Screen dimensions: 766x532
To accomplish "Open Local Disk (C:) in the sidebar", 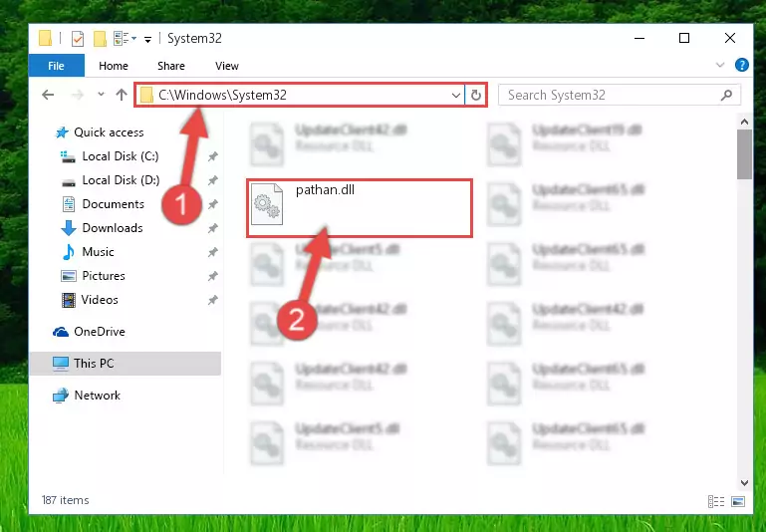I will (x=121, y=156).
